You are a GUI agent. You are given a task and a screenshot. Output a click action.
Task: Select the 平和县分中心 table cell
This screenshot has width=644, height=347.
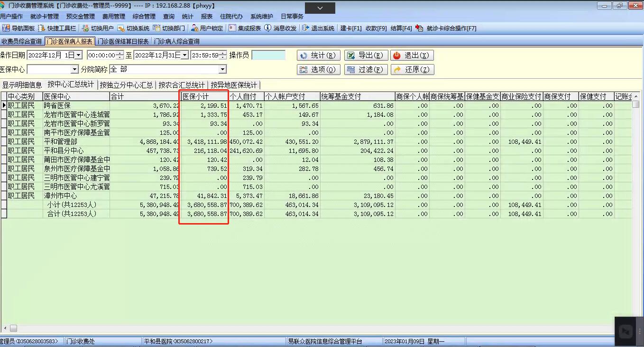[76, 150]
